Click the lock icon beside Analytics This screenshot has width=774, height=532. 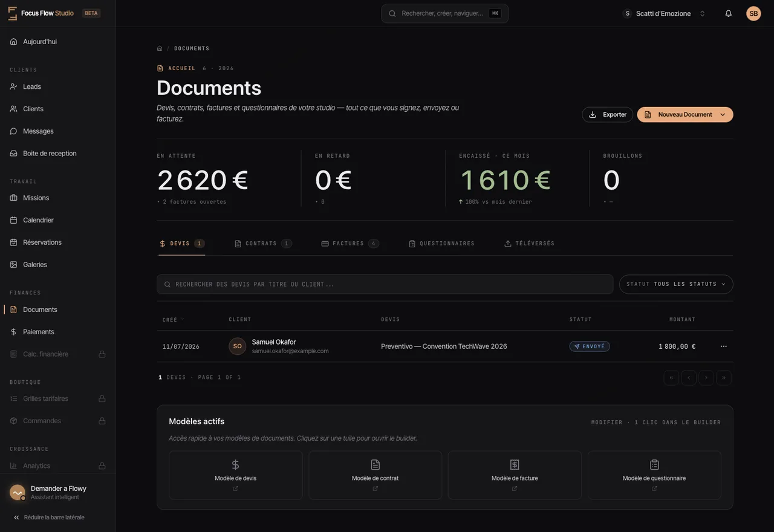click(102, 466)
